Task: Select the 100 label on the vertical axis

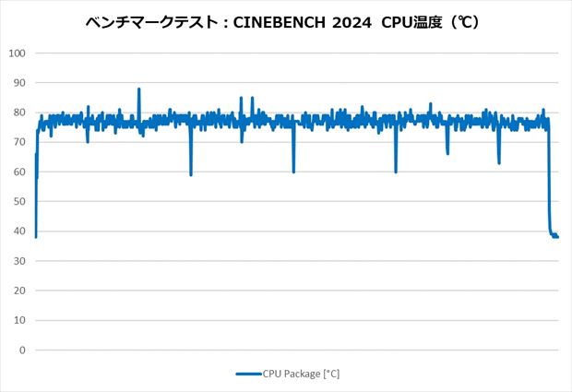Action: coord(16,53)
